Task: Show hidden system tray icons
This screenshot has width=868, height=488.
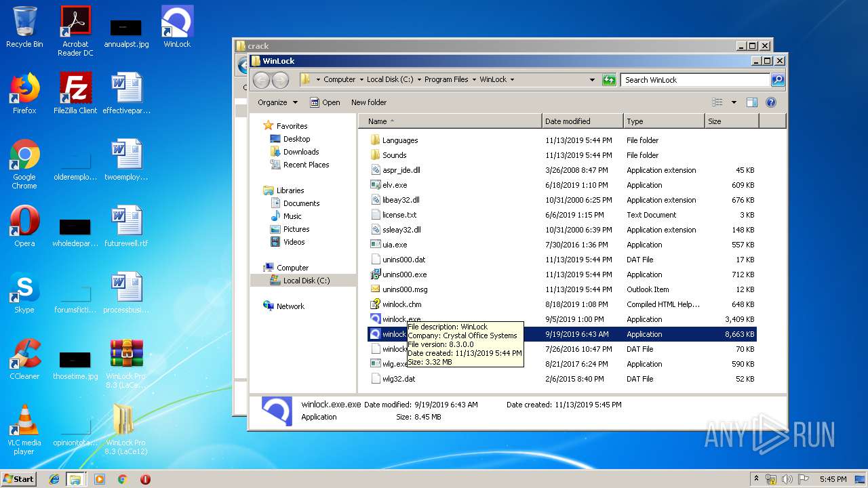Action: tap(756, 479)
